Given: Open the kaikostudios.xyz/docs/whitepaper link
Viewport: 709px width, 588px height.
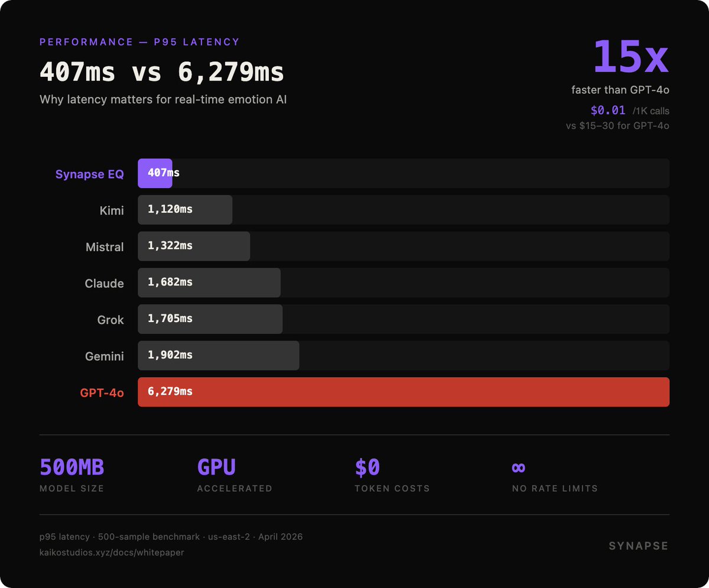Looking at the screenshot, I should (112, 552).
